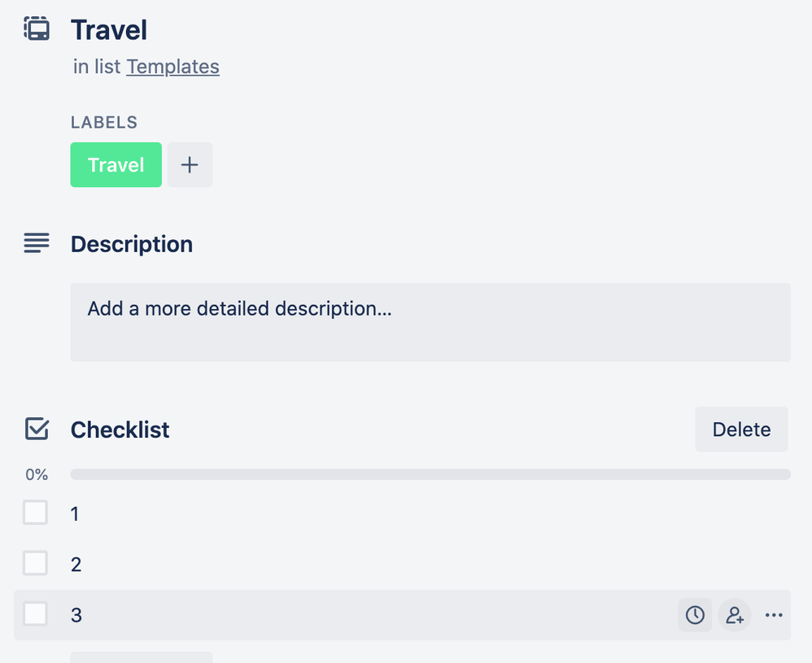Viewport: 812px width, 663px height.
Task: Click the Checklist checkmark icon
Action: (x=37, y=429)
